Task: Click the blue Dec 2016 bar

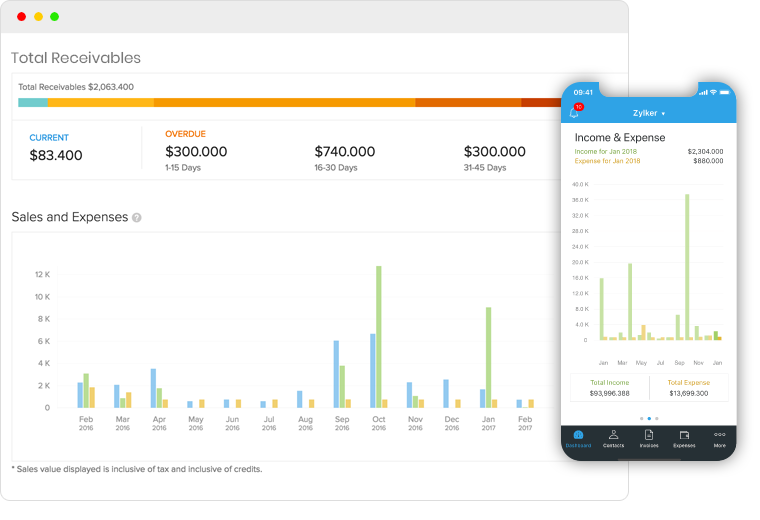Action: click(446, 394)
